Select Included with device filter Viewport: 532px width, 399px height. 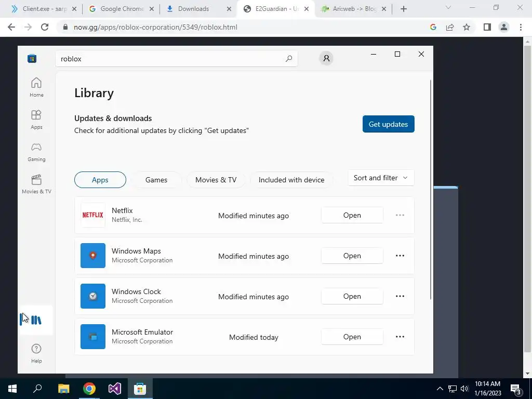point(291,180)
